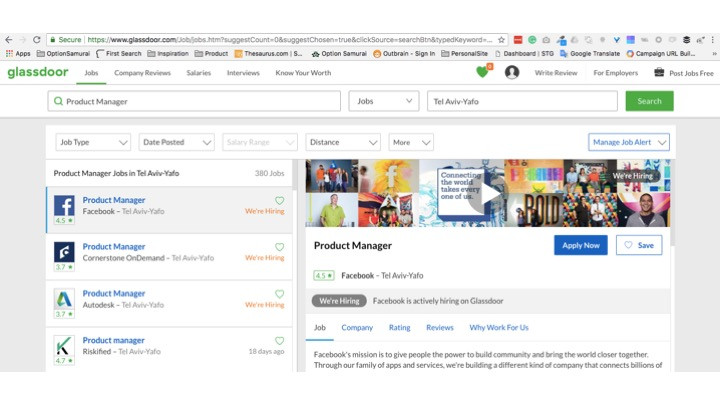Open the More filters dropdown
This screenshot has height=405, width=720.
point(411,142)
